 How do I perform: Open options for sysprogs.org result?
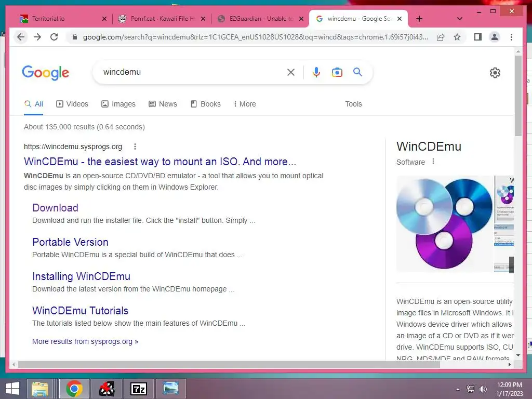pyautogui.click(x=135, y=147)
